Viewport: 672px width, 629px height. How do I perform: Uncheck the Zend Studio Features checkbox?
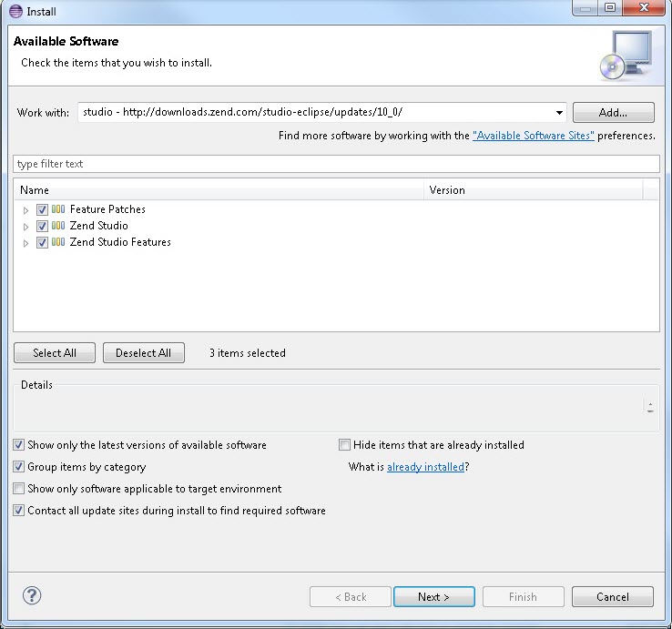42,242
